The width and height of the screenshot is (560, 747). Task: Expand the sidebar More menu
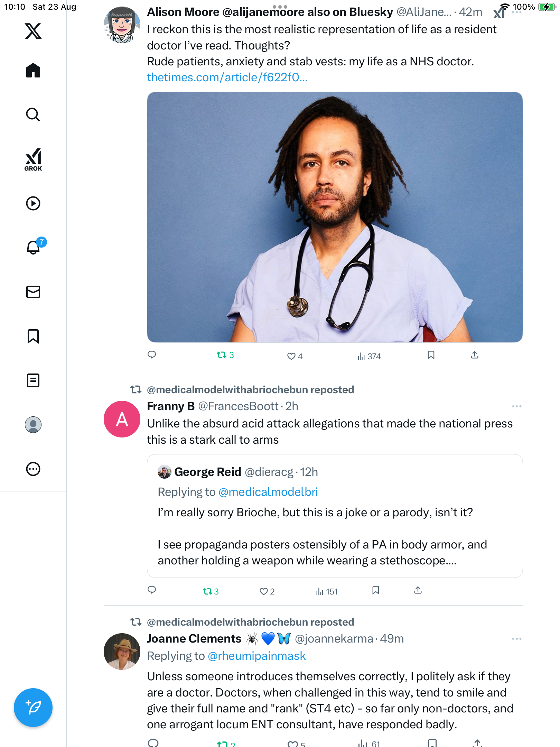tap(33, 469)
